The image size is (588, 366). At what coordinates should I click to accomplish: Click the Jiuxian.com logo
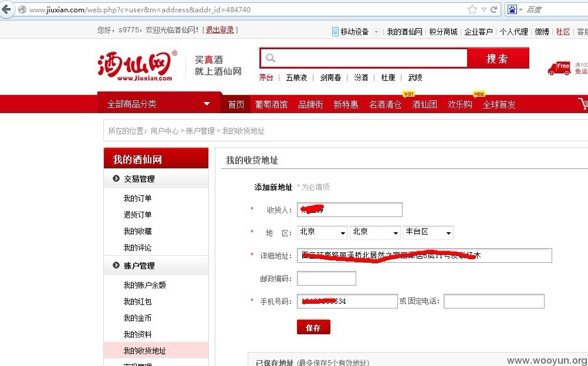tap(137, 65)
